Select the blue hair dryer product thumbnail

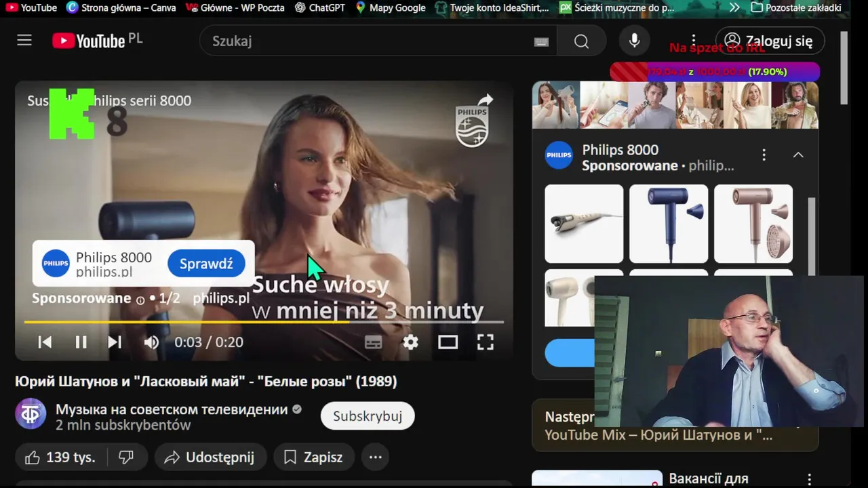pos(669,224)
